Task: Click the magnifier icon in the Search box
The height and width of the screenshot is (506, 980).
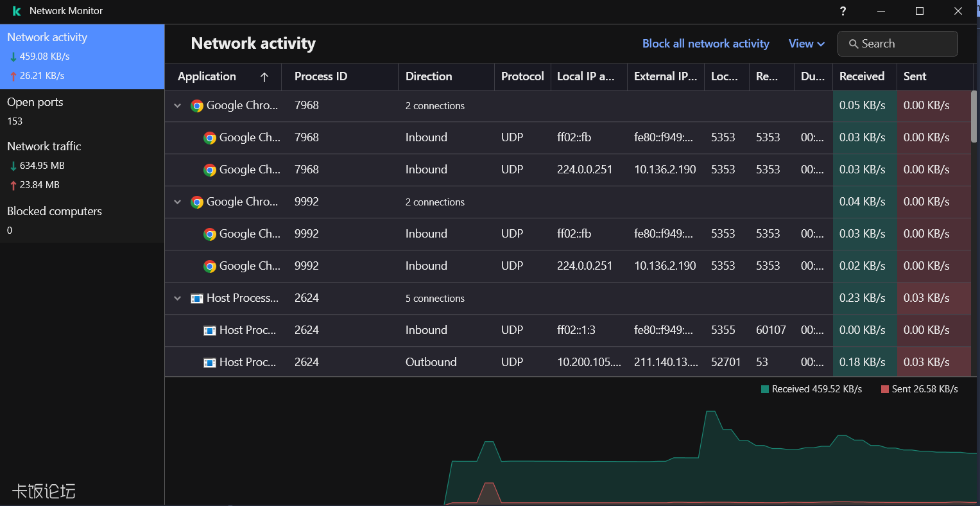Action: (854, 44)
